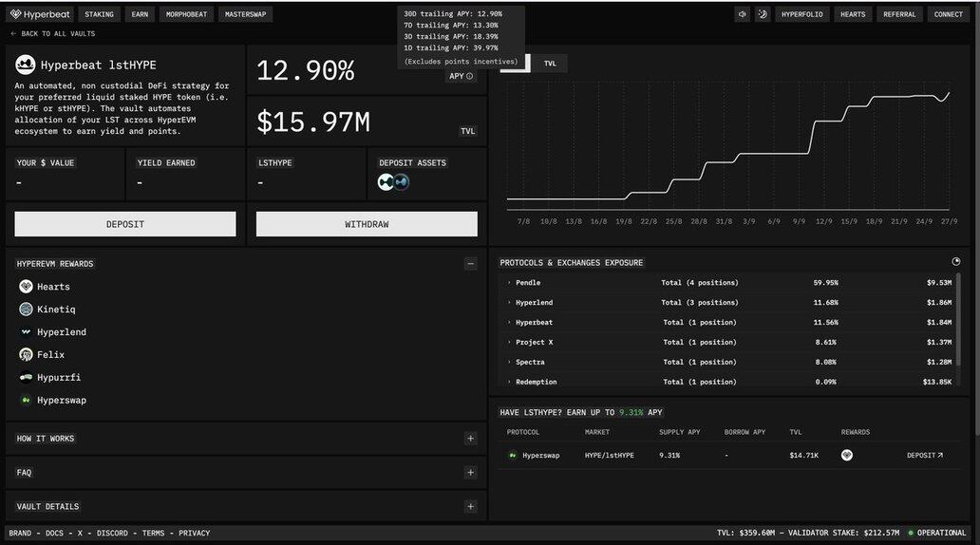Click the Felix reward icon
The image size is (980, 545).
[26, 354]
